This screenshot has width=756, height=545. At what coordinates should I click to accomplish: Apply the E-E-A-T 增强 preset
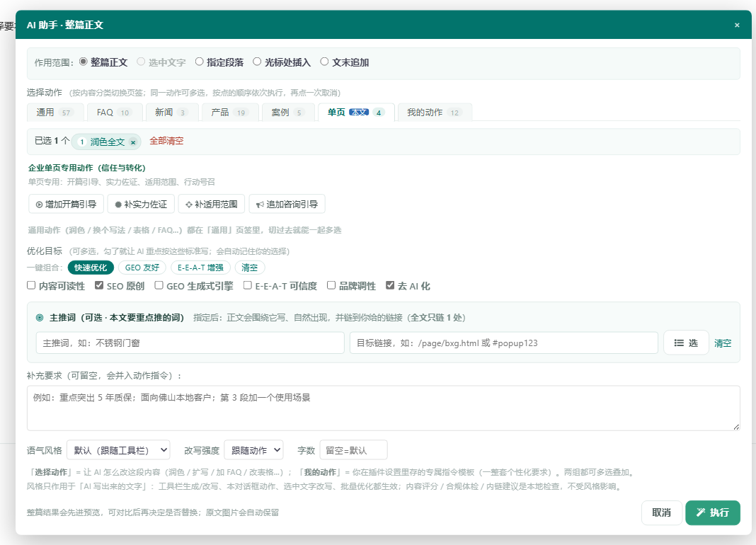point(200,268)
